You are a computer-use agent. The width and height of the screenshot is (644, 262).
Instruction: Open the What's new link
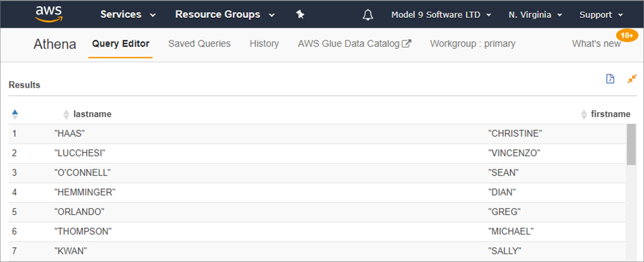pos(596,43)
